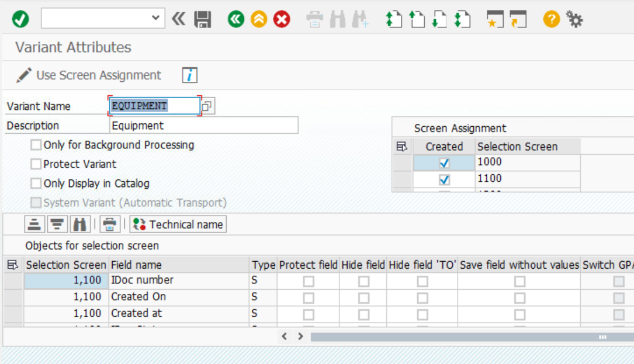Screen dimensions: 634x364
Task: Click the red Cancel icon
Action: coord(282,19)
